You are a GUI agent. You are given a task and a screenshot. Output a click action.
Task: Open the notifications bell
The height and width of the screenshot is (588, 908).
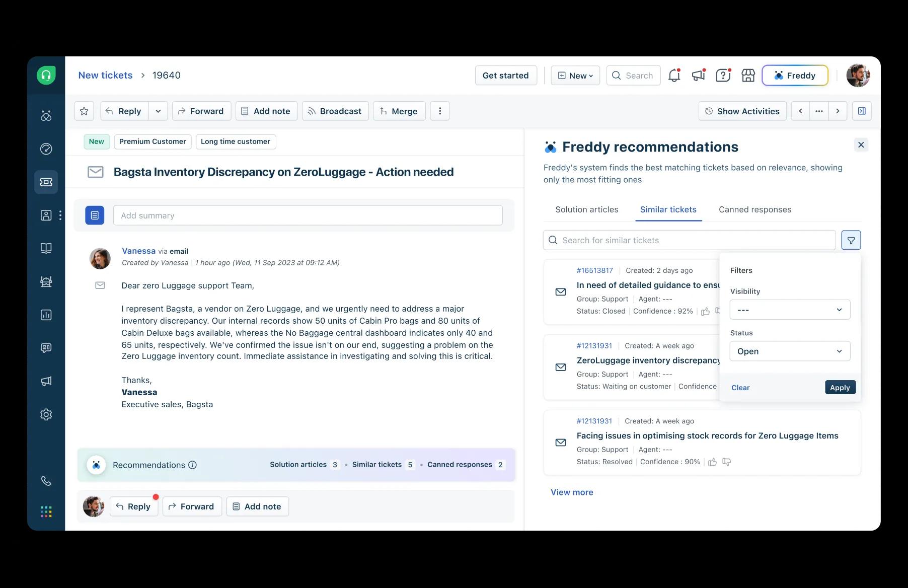coord(674,76)
